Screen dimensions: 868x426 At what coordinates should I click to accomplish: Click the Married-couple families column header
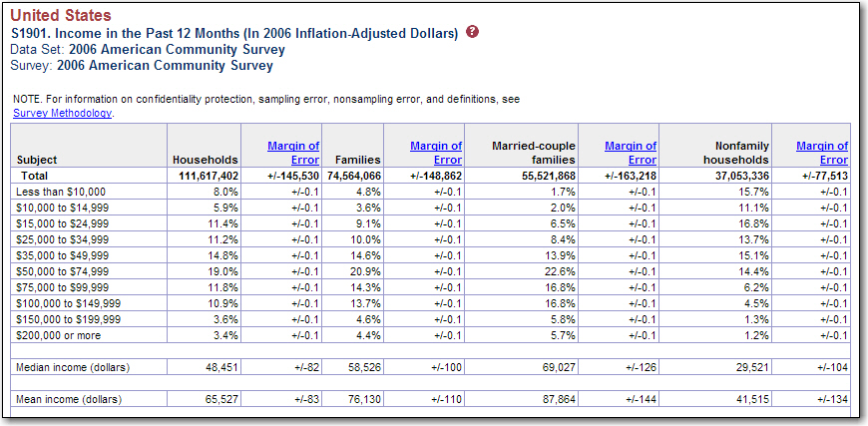pos(534,153)
